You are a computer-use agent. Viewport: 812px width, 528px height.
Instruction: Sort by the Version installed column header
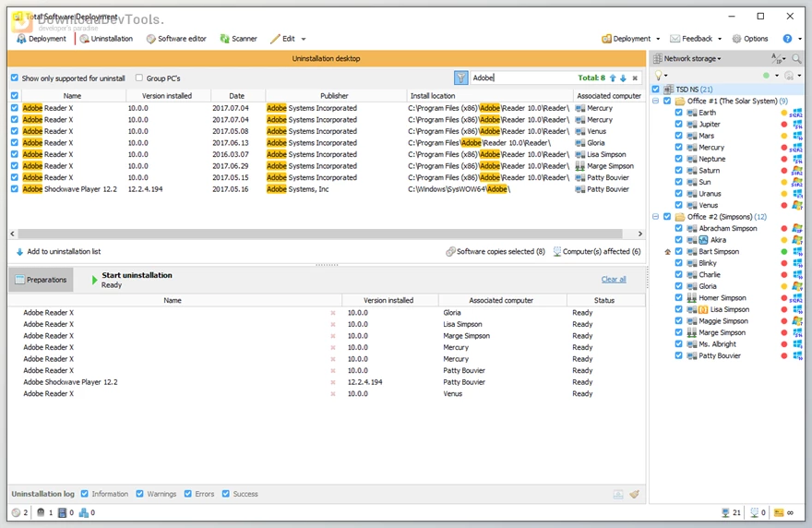pyautogui.click(x=167, y=96)
